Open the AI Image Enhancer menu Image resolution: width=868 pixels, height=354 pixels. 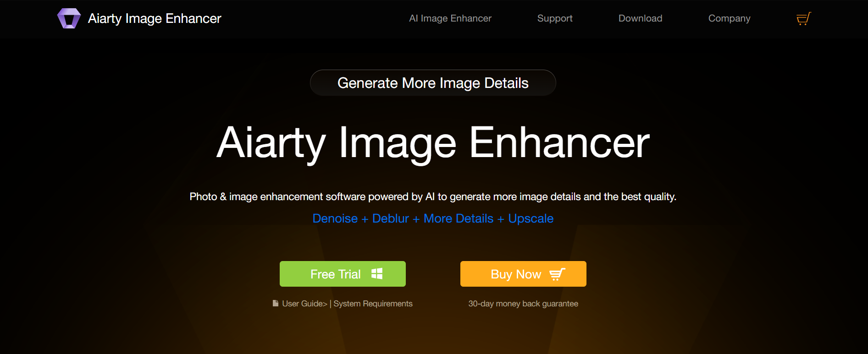point(450,18)
